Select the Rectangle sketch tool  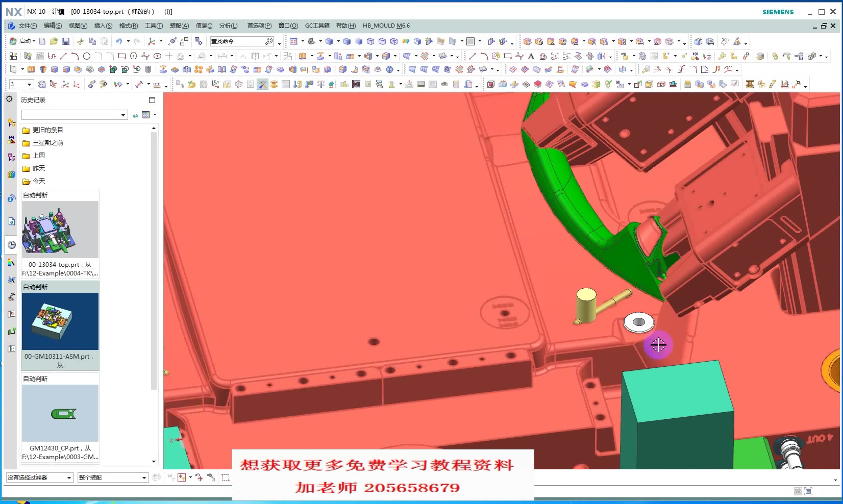click(x=121, y=56)
